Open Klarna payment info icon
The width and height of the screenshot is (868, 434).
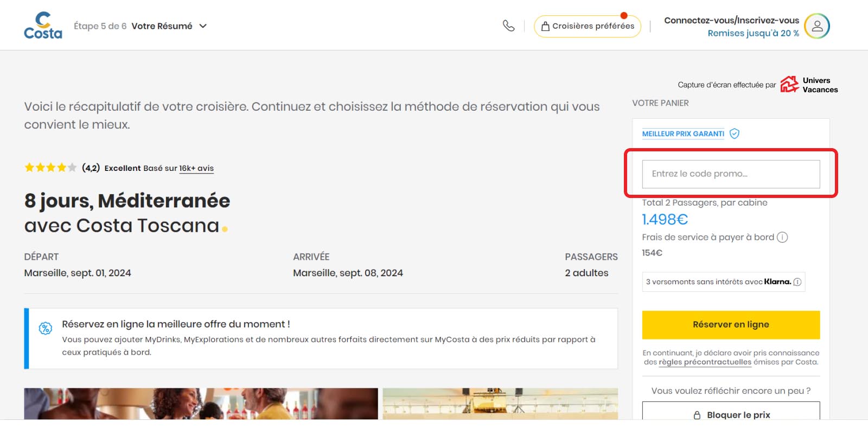point(797,282)
